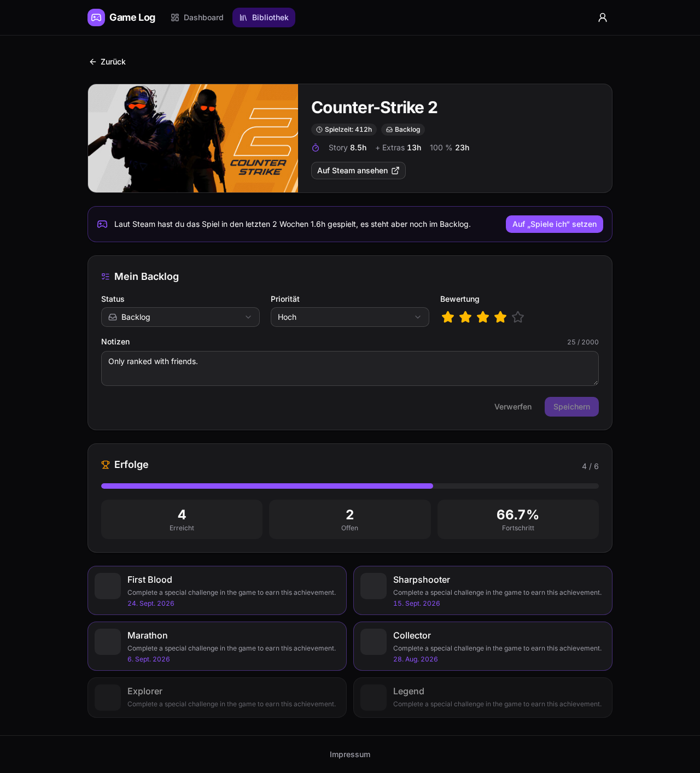The image size is (700, 773).
Task: Click the Erfolge trophy icon
Action: pyautogui.click(x=106, y=465)
